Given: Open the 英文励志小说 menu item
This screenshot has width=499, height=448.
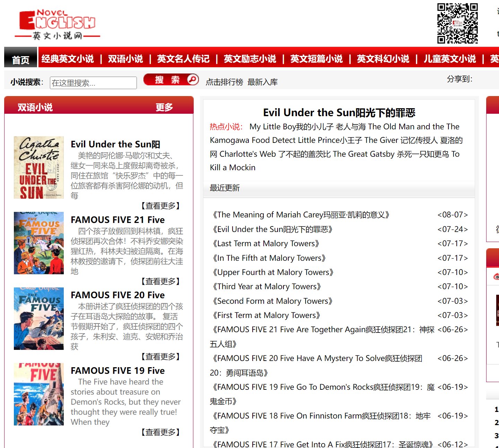Looking at the screenshot, I should click(250, 59).
